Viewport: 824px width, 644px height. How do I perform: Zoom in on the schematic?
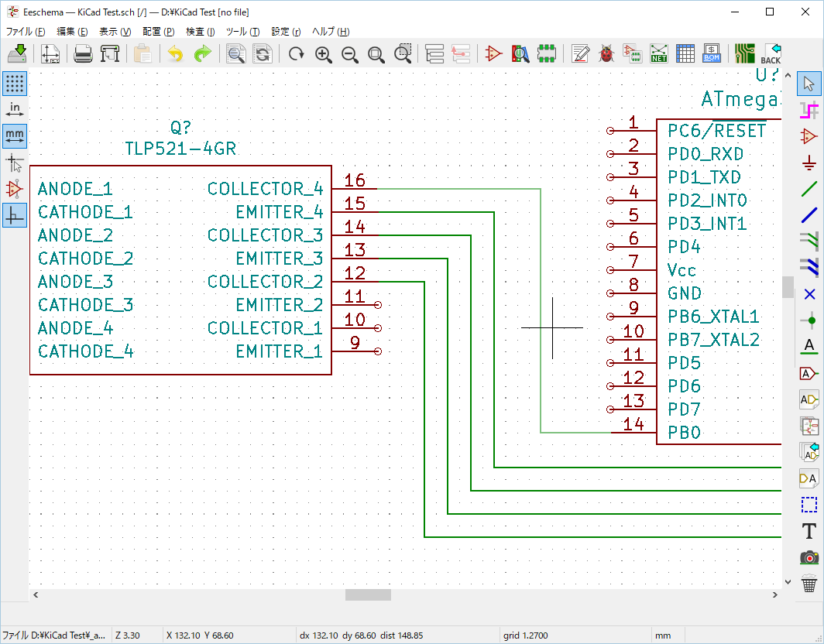pos(323,53)
